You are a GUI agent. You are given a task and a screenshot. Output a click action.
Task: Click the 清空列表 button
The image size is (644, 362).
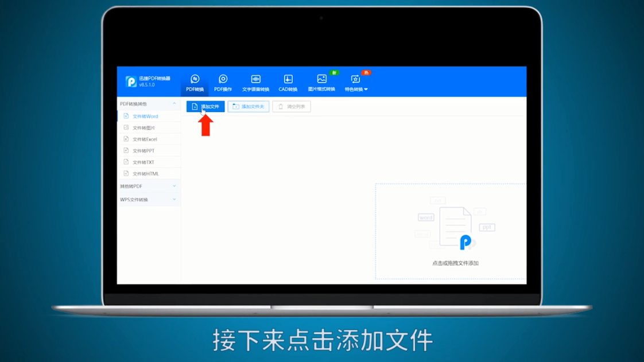(292, 106)
